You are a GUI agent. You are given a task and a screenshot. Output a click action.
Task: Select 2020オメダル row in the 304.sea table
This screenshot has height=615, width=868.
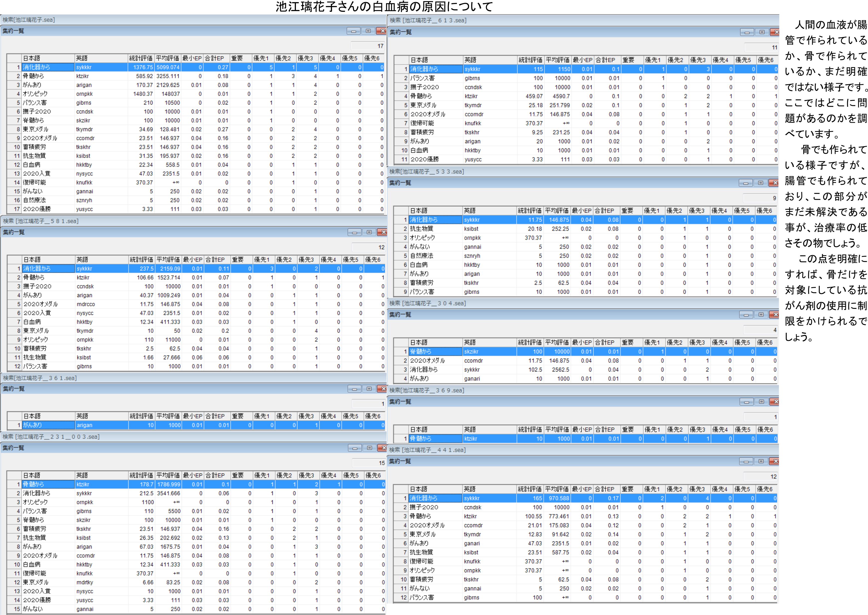point(427,361)
